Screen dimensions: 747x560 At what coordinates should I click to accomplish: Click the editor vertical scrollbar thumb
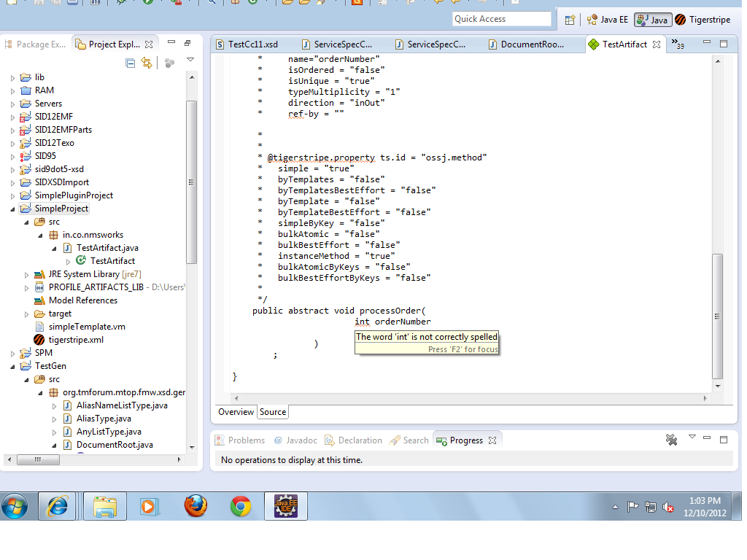[718, 316]
